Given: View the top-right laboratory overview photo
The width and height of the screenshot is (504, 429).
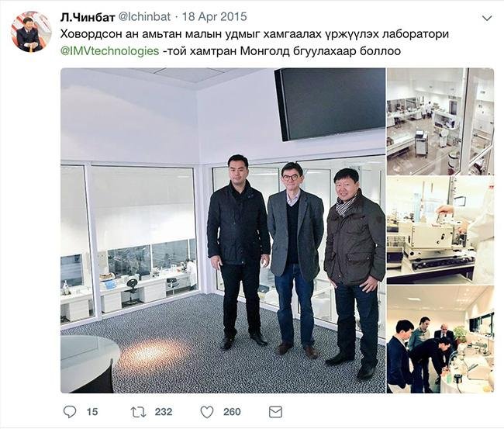Looking at the screenshot, I should pos(440,122).
